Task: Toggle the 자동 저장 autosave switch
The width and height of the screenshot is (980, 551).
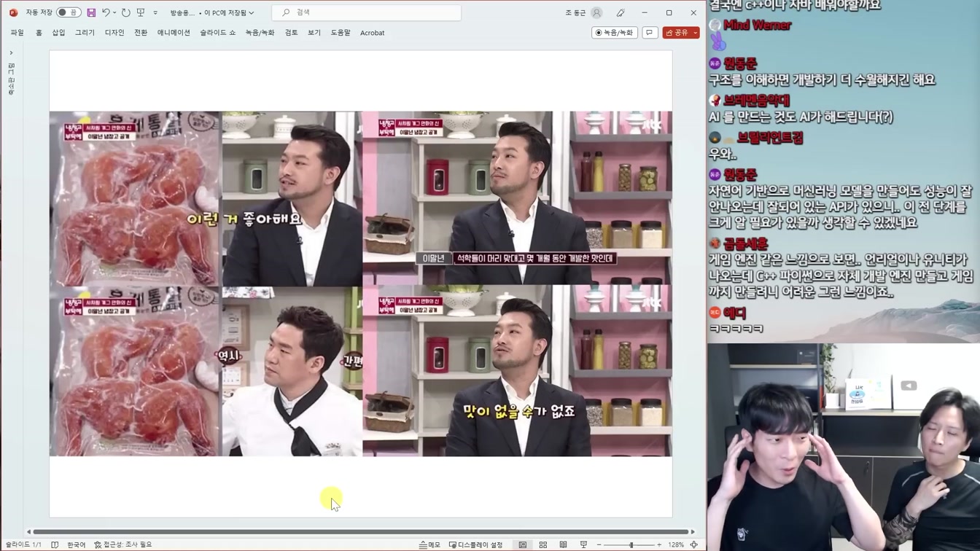Action: (69, 12)
